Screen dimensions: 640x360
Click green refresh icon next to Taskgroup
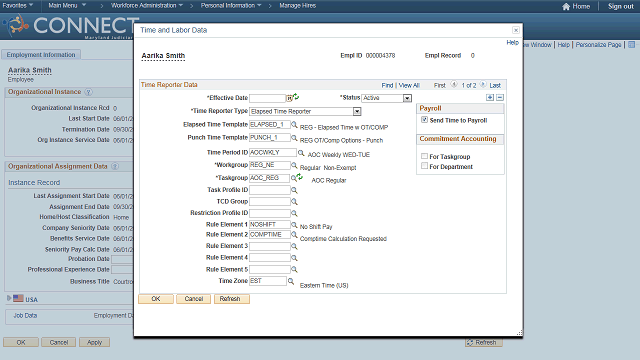coord(300,177)
